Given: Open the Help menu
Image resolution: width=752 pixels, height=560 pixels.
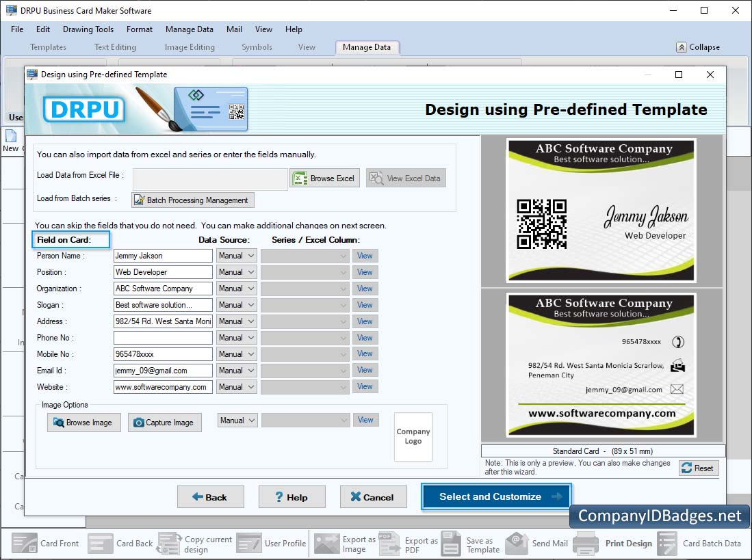Looking at the screenshot, I should point(294,29).
